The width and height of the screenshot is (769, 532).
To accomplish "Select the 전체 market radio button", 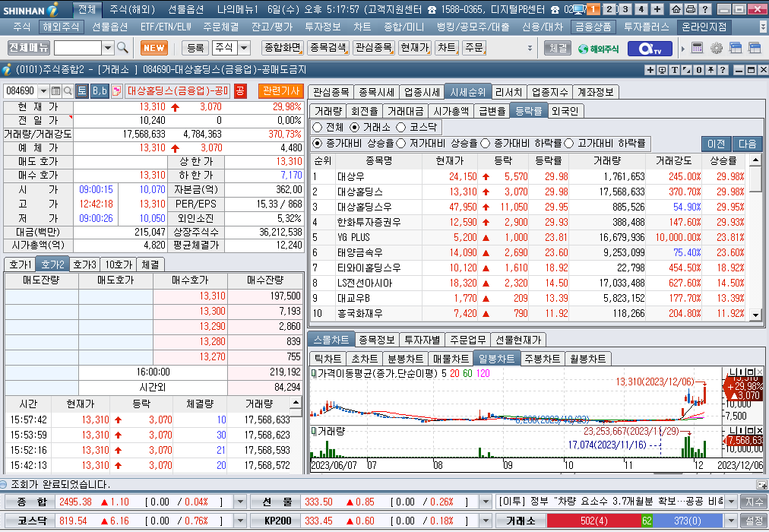I will pos(318,128).
